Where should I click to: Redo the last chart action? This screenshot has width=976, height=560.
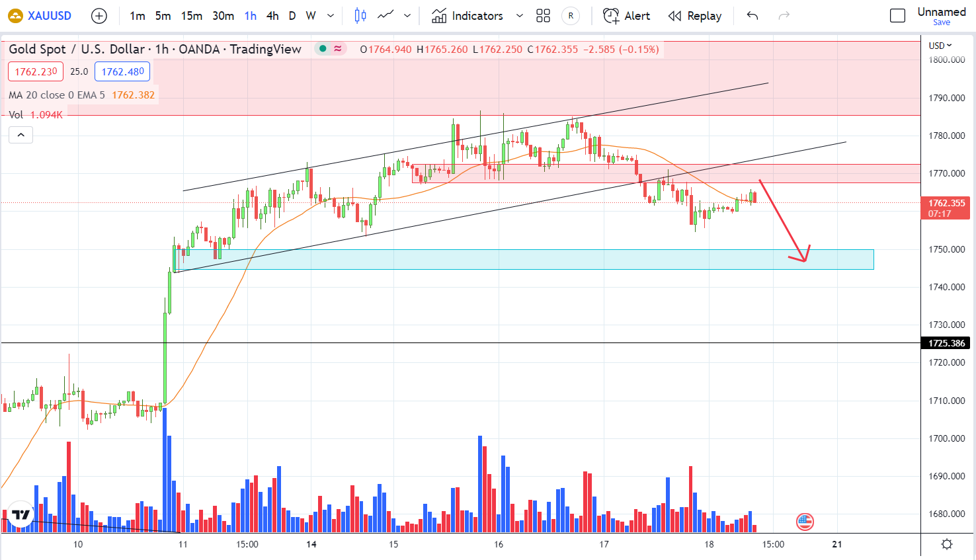tap(784, 16)
